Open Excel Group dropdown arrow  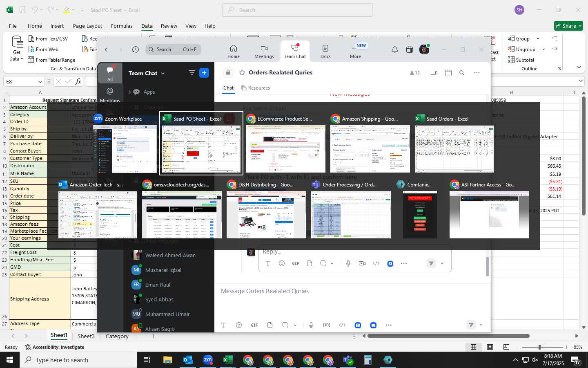(538, 38)
